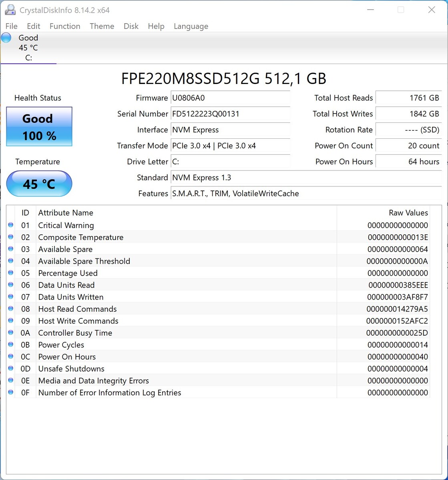Click the Serial Number field
Screen dimensions: 448x480
(x=230, y=114)
